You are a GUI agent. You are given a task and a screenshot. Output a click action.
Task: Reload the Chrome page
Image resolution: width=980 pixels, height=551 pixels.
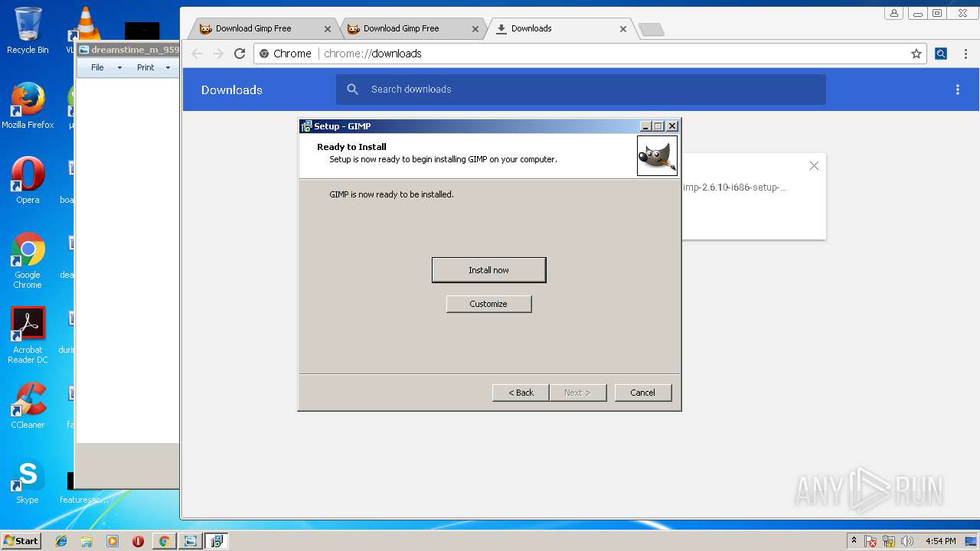click(240, 54)
